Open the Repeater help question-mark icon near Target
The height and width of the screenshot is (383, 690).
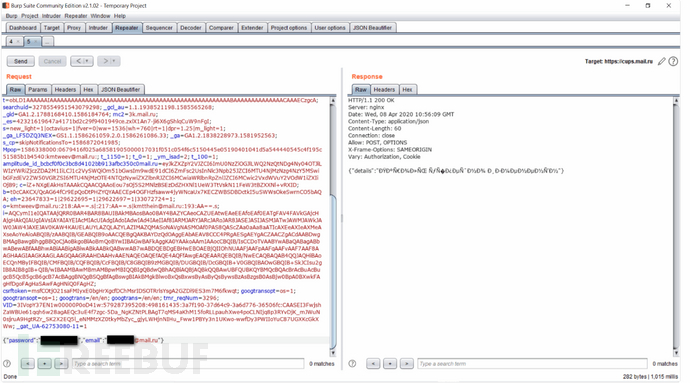point(673,62)
